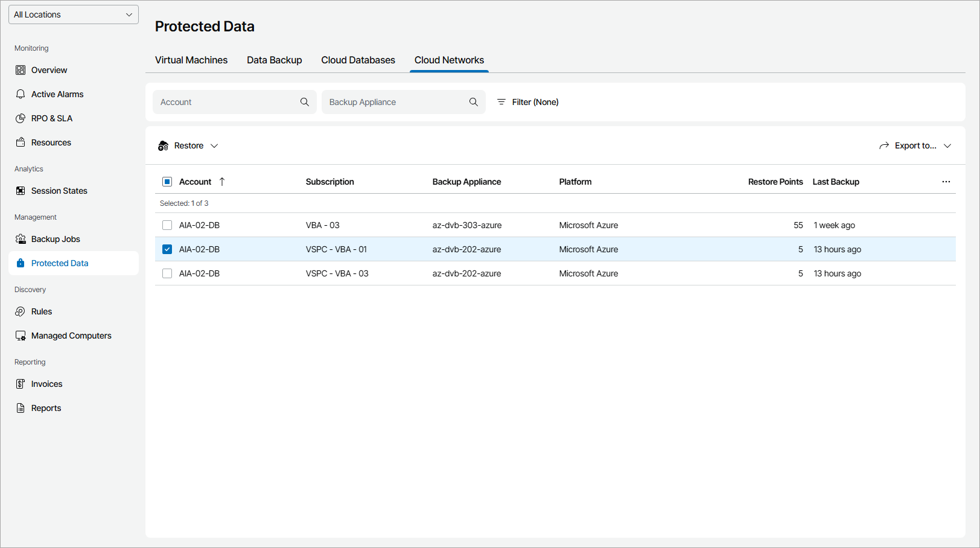Uncheck the VSPC - VBA - 01 row
Image resolution: width=980 pixels, height=548 pixels.
tap(167, 249)
